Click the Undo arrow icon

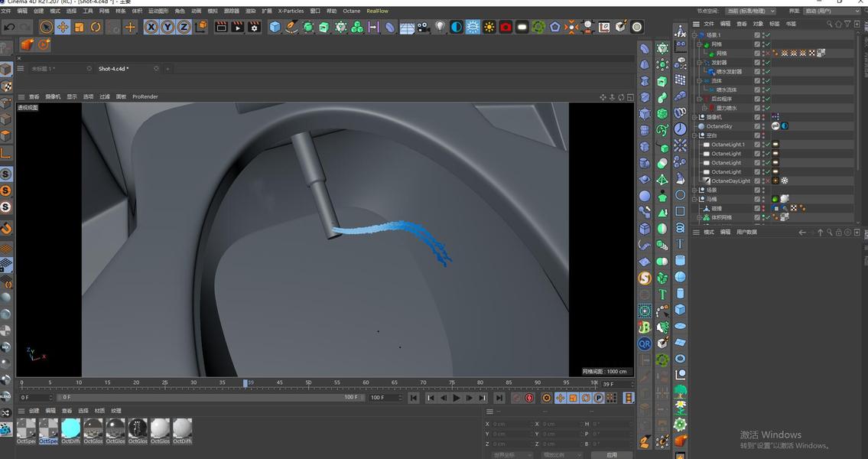[9, 27]
